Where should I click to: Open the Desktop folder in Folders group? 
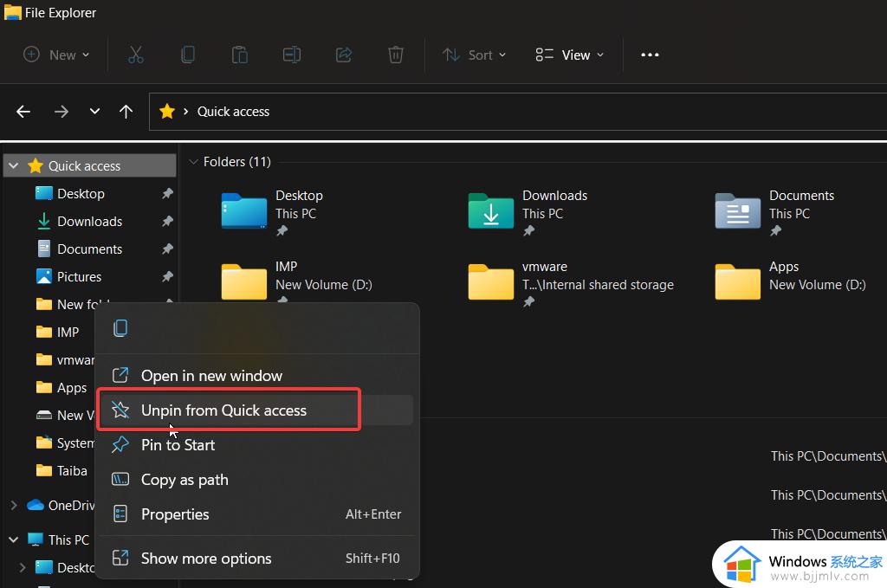(x=272, y=213)
